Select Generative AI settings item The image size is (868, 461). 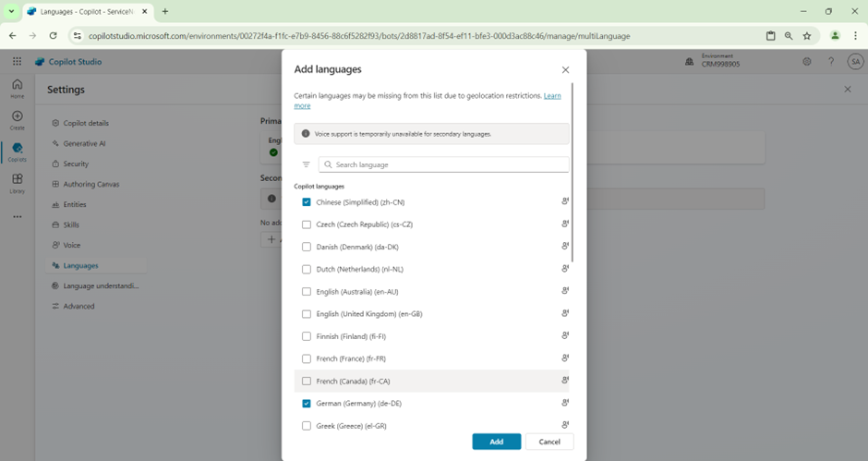point(84,143)
